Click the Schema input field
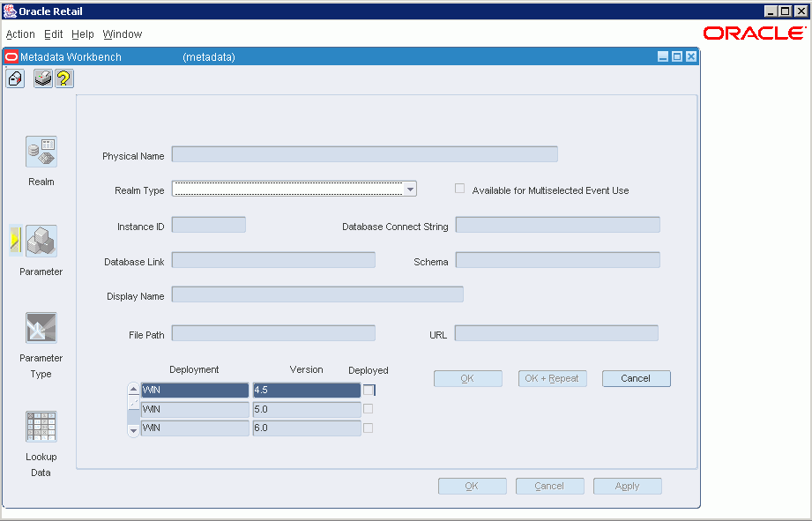 558,260
